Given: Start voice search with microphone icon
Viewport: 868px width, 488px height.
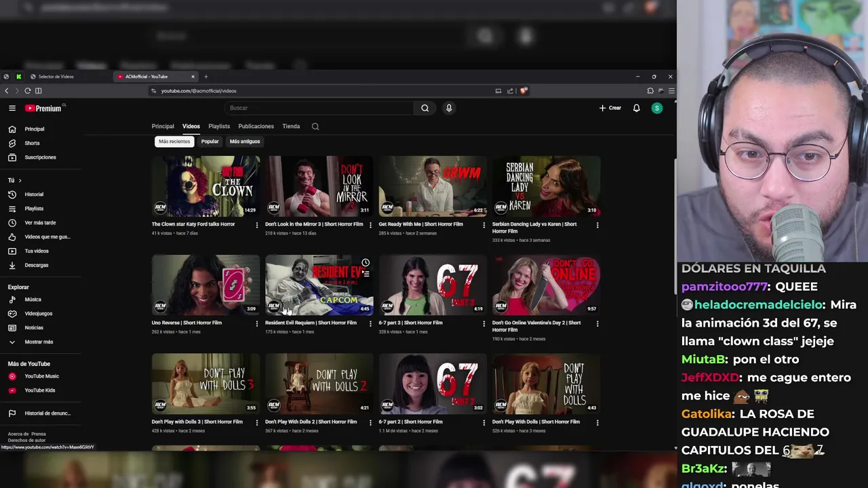Looking at the screenshot, I should (449, 108).
